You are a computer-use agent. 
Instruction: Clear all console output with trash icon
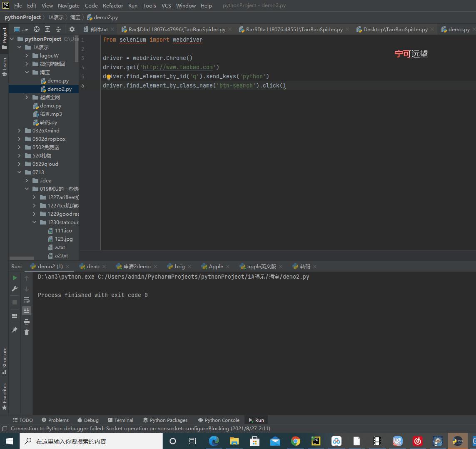pos(27,332)
